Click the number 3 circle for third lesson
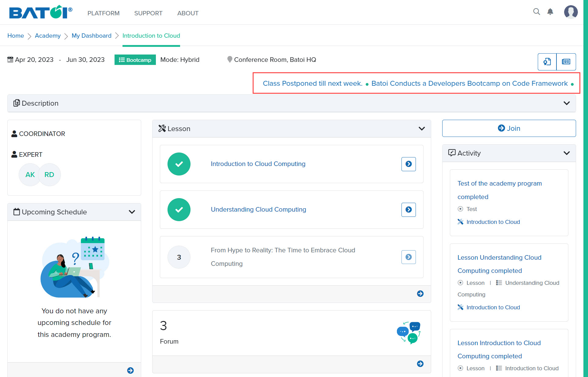This screenshot has width=588, height=377. 179,257
